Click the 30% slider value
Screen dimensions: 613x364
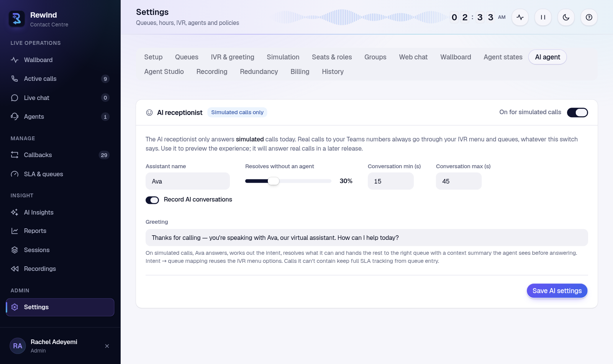click(x=346, y=181)
